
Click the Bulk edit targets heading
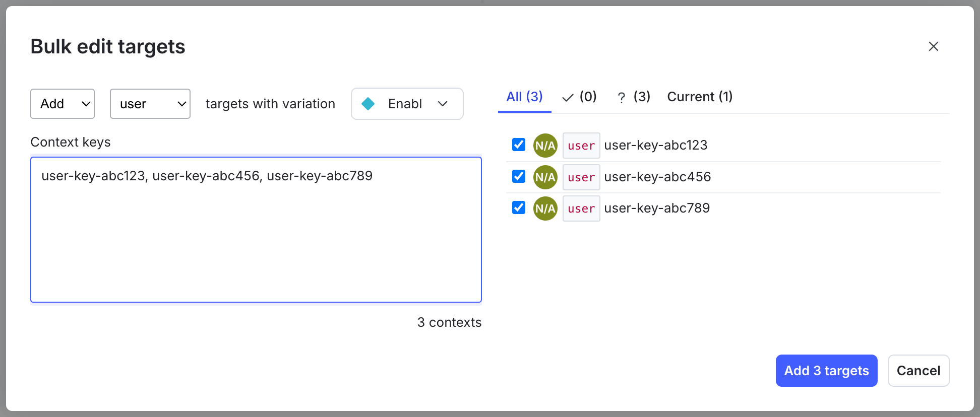pyautogui.click(x=108, y=46)
